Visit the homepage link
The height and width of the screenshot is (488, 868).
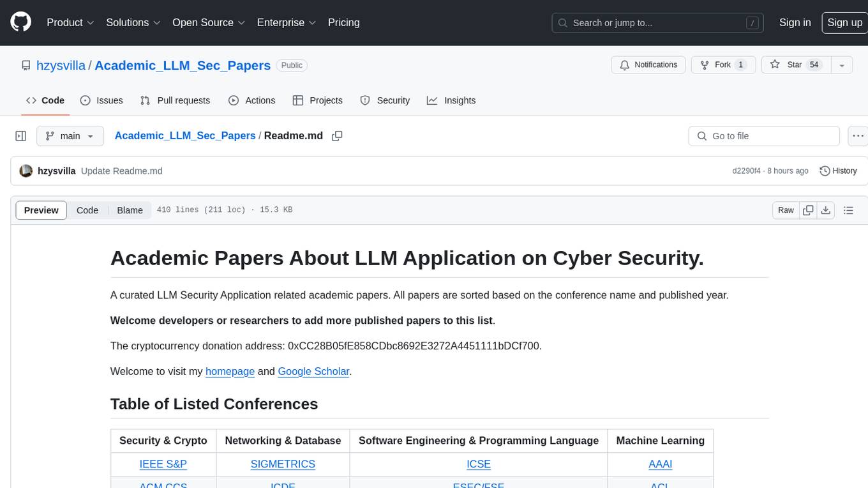[230, 371]
